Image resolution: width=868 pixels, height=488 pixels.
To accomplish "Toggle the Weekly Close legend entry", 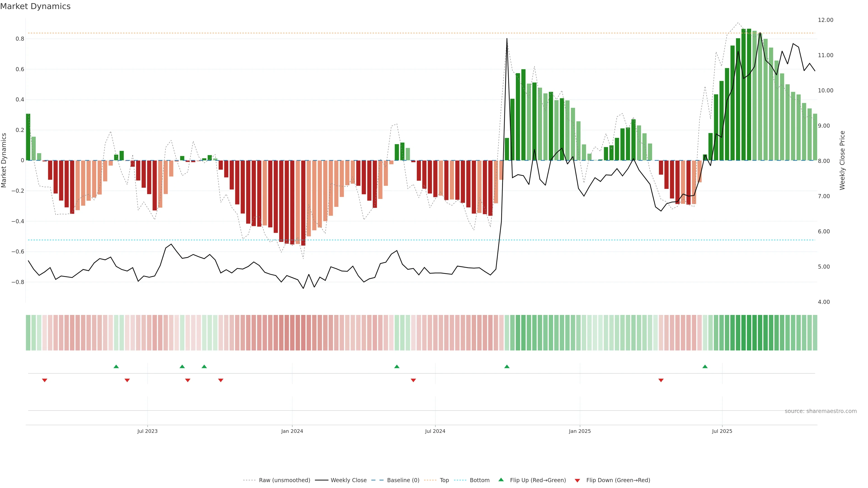I will click(348, 480).
